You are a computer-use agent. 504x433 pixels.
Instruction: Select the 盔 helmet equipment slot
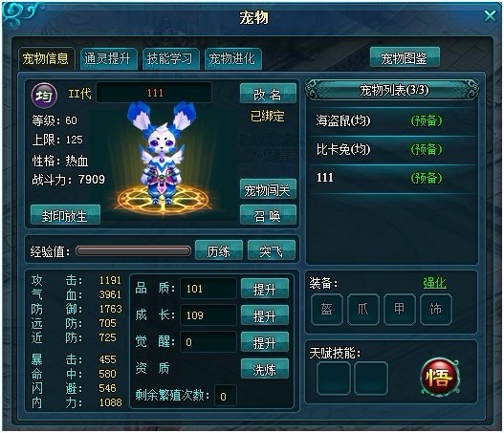327,310
